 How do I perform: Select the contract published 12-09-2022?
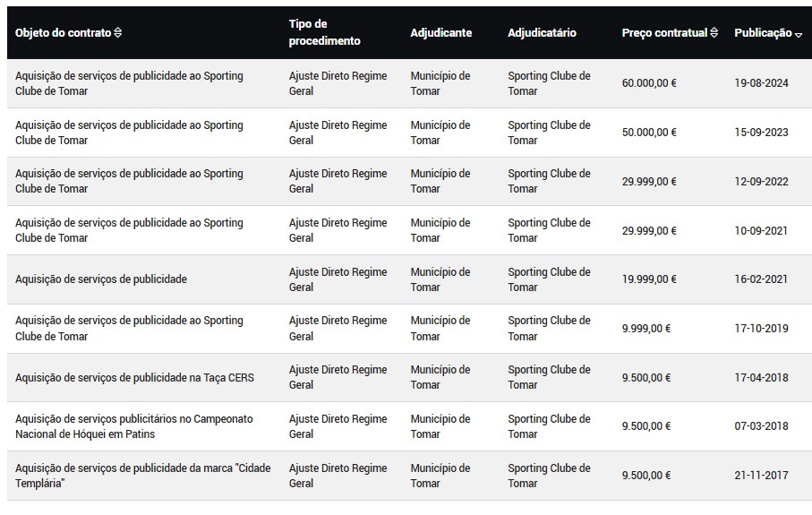410,181
